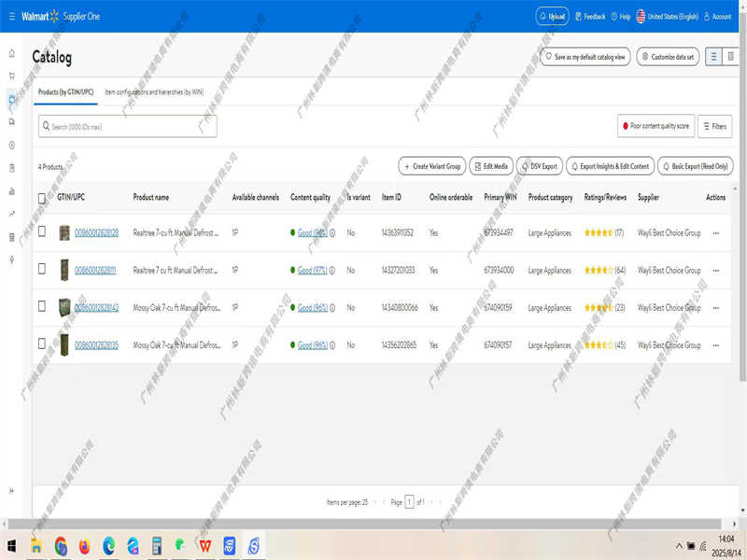Click Save as my default catalog view
The width and height of the screenshot is (747, 560).
click(585, 57)
